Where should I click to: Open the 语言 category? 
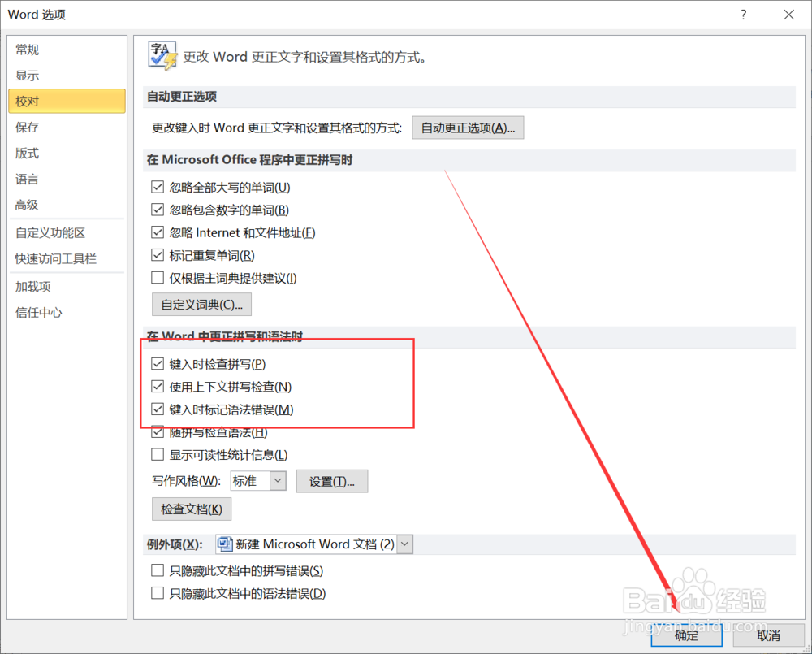pyautogui.click(x=67, y=180)
